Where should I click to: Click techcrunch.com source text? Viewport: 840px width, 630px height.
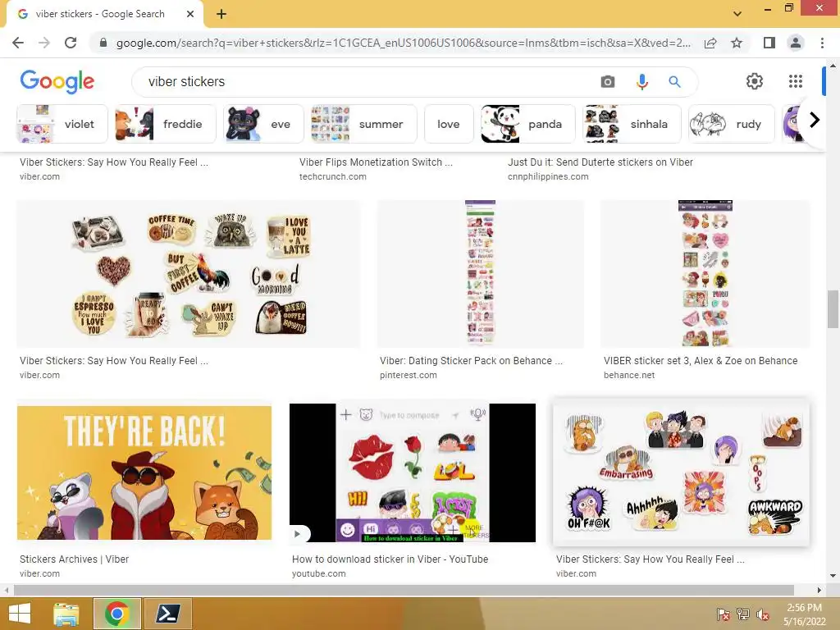333,176
